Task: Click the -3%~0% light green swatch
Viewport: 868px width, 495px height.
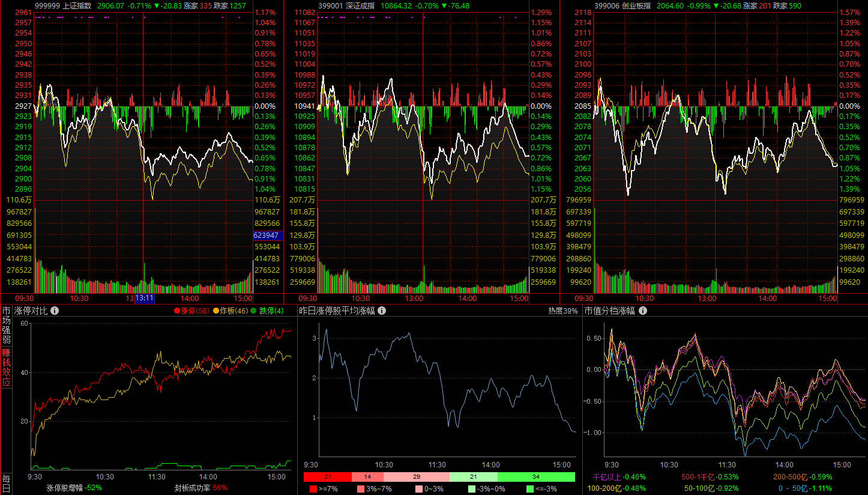Action: click(471, 488)
